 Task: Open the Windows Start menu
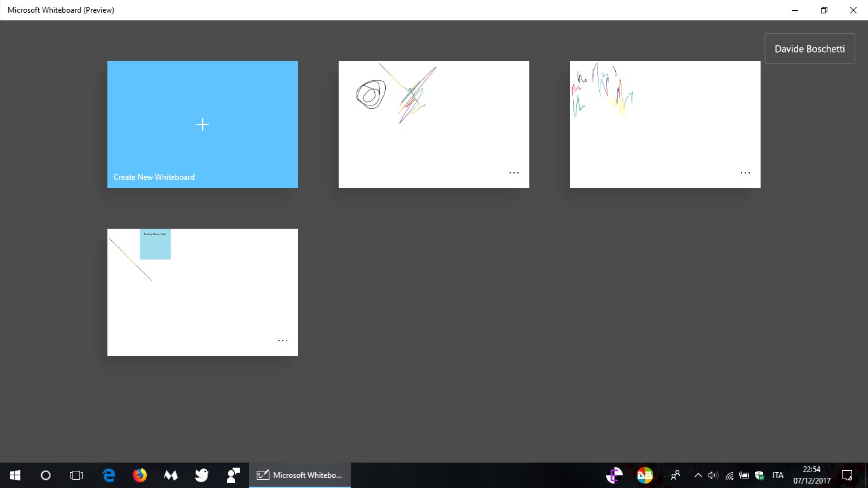pos(15,475)
